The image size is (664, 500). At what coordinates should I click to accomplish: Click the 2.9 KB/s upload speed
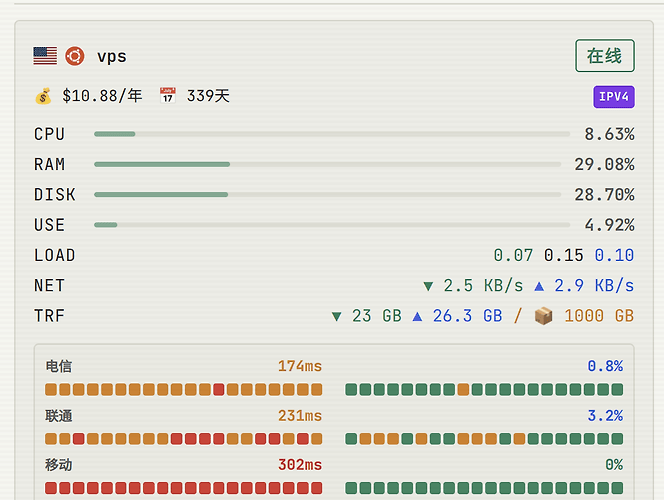coord(594,286)
